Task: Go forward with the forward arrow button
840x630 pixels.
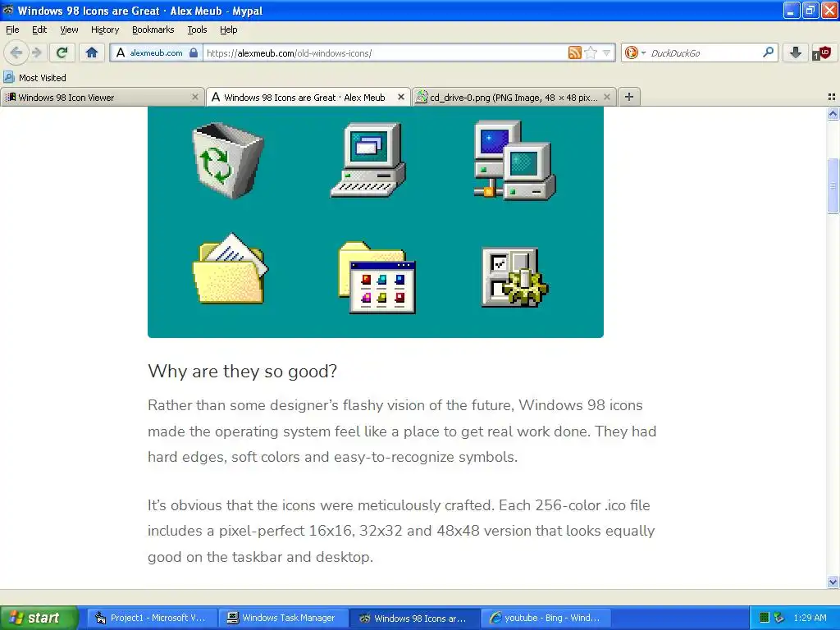Action: tap(37, 52)
